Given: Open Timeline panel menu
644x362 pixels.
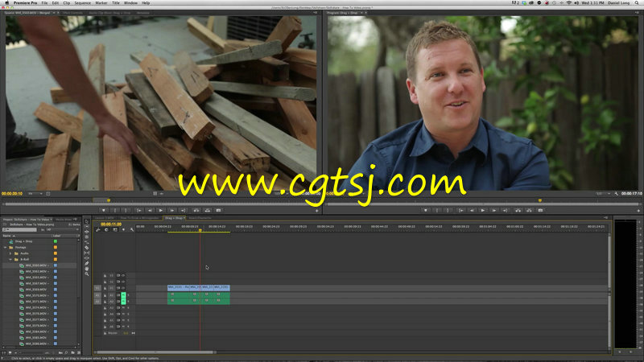Looking at the screenshot, I should coord(606,218).
